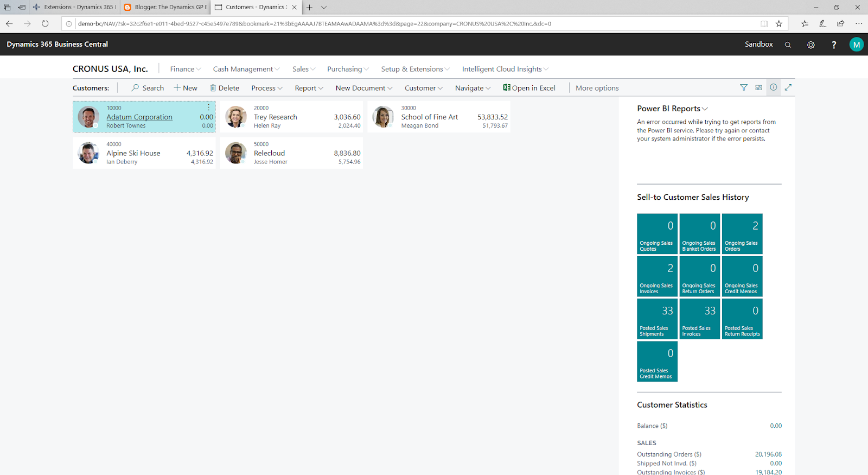Open the customer list in Excel
Viewport: 868px width, 475px height.
pyautogui.click(x=529, y=88)
